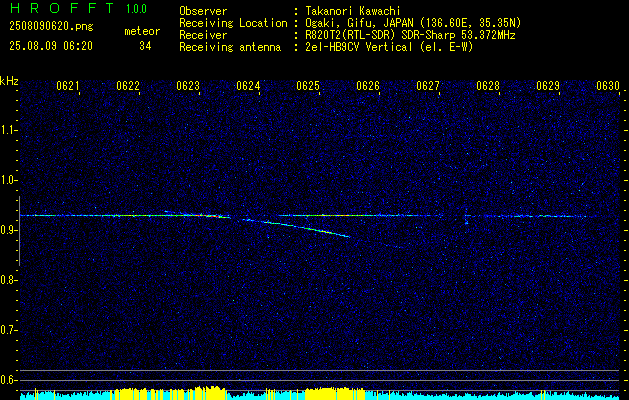Click the red peak on carrier line near 0623
629x400 pixels.
tap(207, 215)
